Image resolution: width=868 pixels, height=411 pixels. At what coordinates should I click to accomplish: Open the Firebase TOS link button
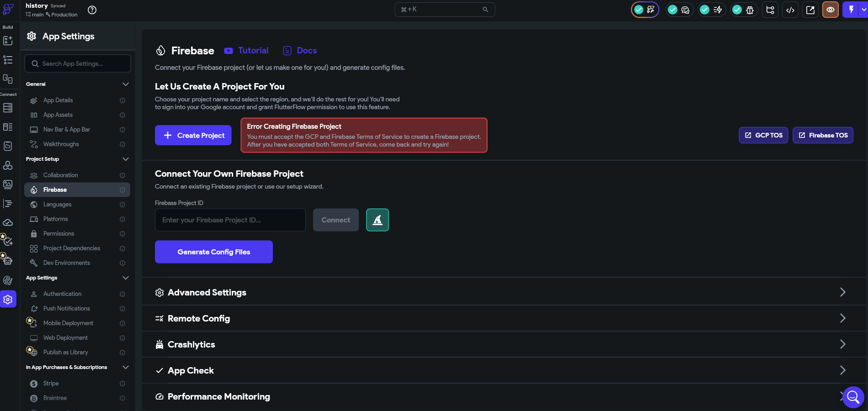[823, 135]
